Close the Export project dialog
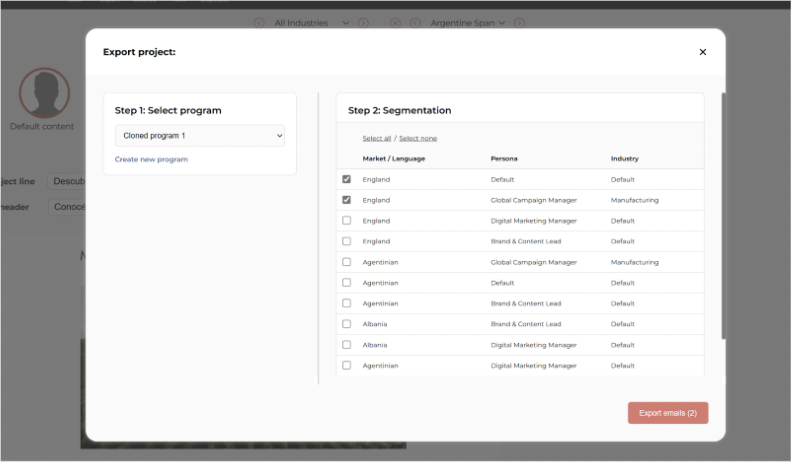This screenshot has width=792, height=463. (702, 52)
